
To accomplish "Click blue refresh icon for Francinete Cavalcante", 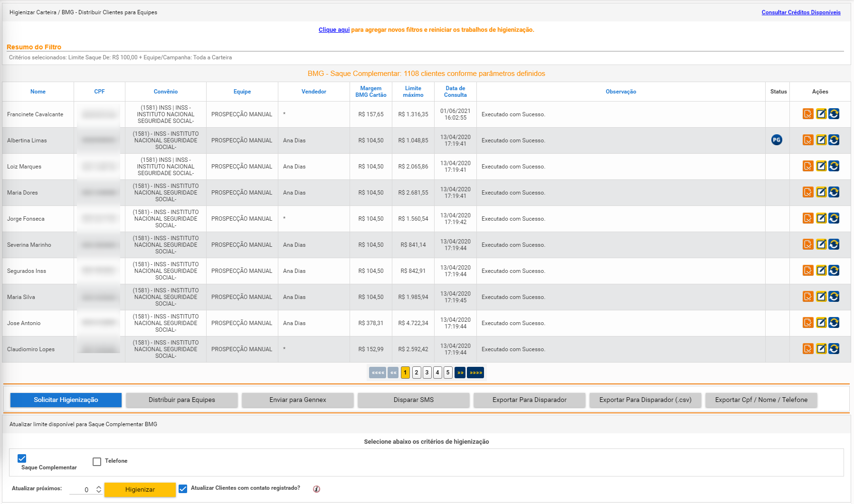I will 834,114.
